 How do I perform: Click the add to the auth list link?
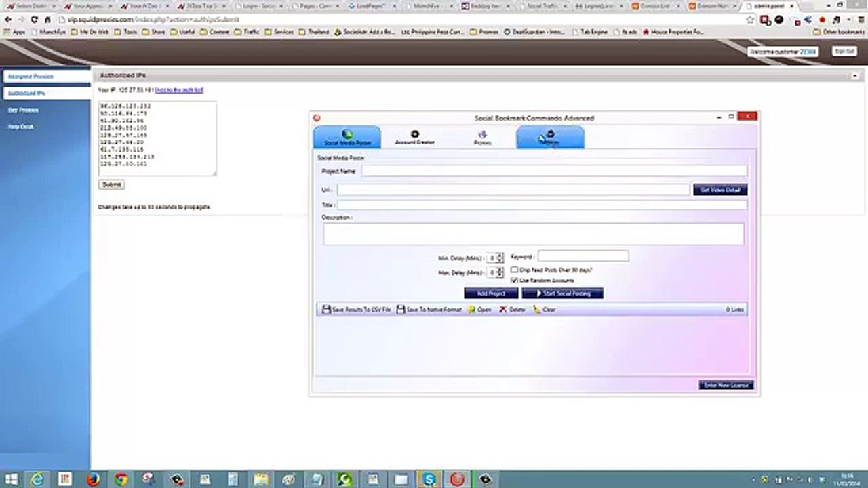click(179, 90)
